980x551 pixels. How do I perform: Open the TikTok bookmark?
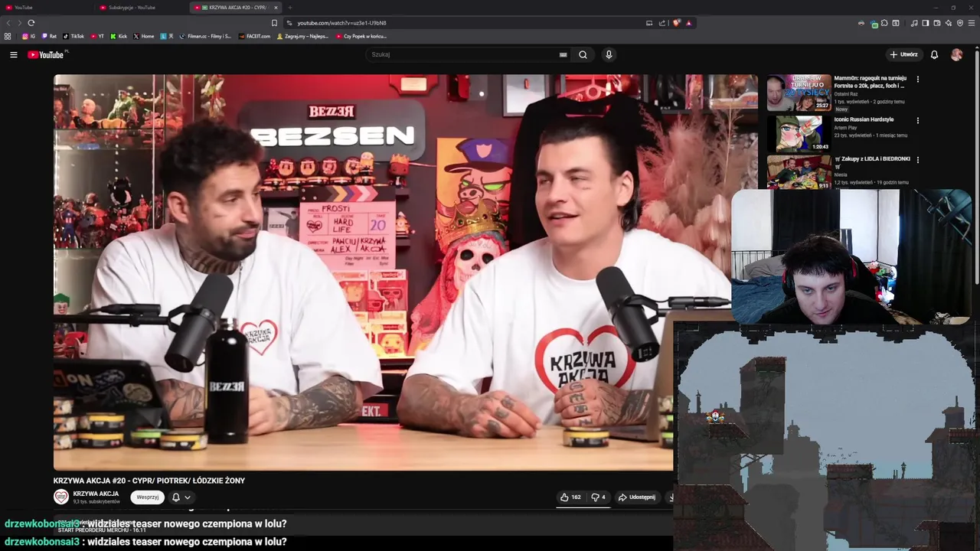pyautogui.click(x=73, y=36)
